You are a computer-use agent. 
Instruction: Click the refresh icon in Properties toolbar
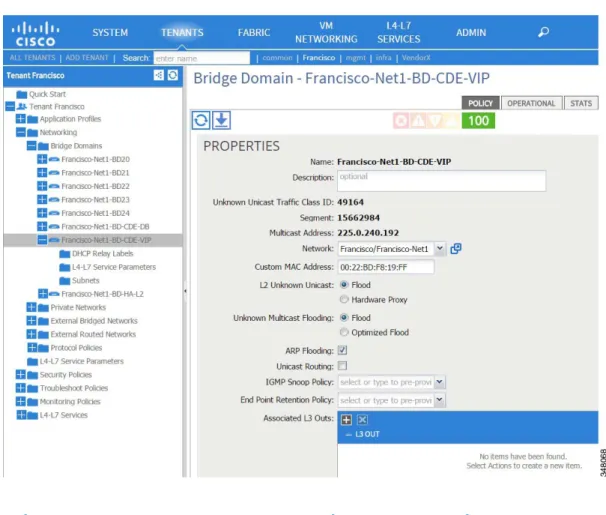201,120
